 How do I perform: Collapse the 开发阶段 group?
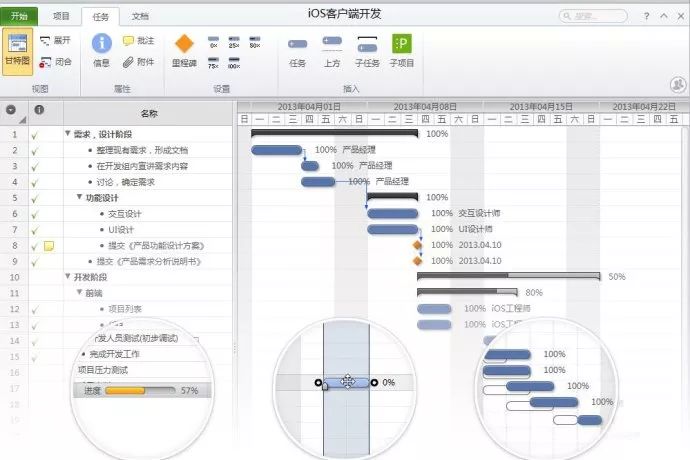68,276
